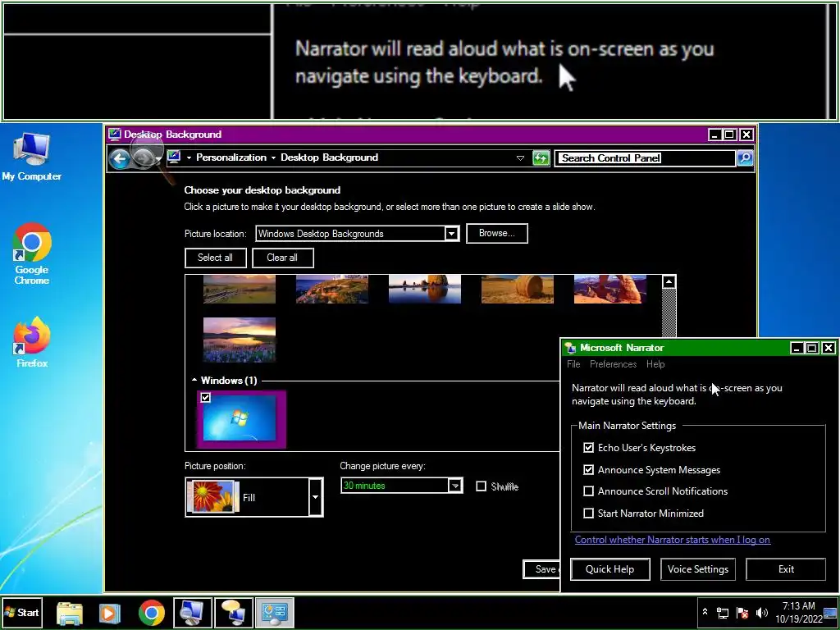
Task: Click the grayed forward navigation arrow
Action: (x=141, y=158)
